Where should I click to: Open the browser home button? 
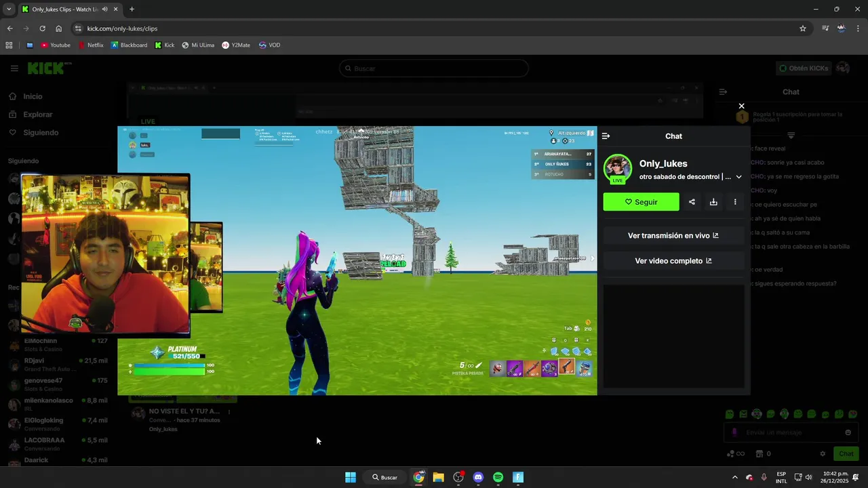click(x=59, y=28)
